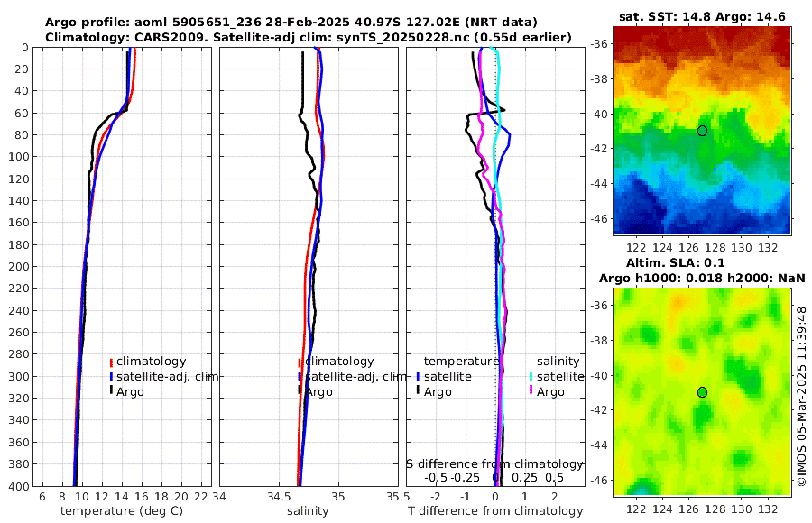This screenshot has height=523, width=812.
Task: Click the Argo float marker on SLA map
Action: pos(702,392)
